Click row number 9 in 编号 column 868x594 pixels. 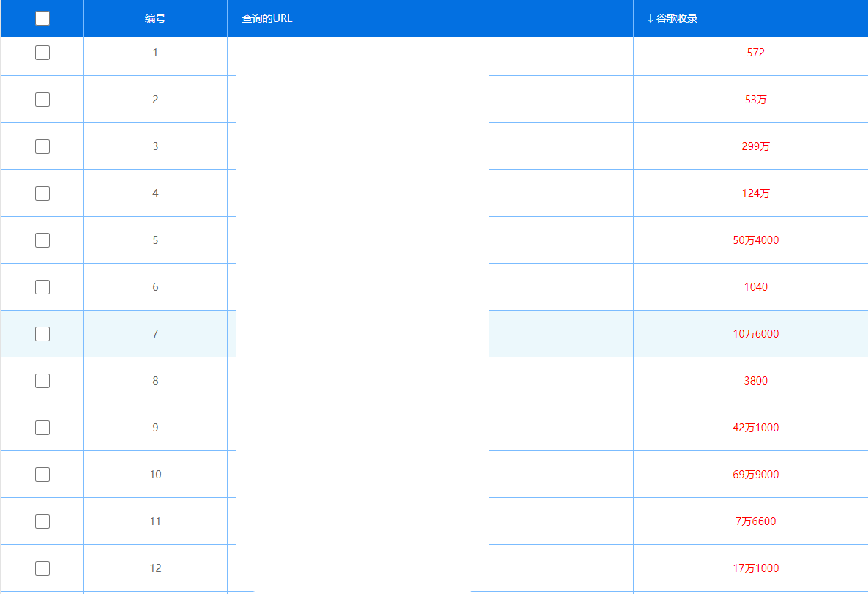155,428
